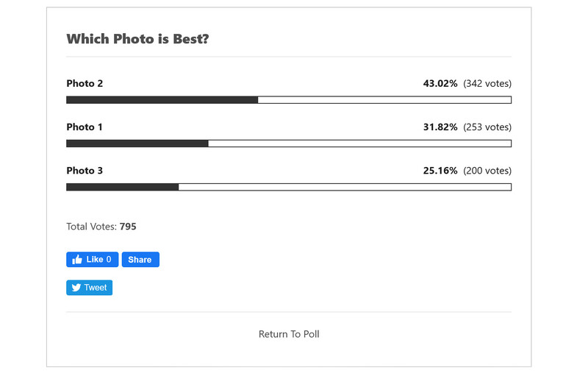Image resolution: width=588 pixels, height=376 pixels.
Task: Click the 342 votes count
Action: point(487,83)
